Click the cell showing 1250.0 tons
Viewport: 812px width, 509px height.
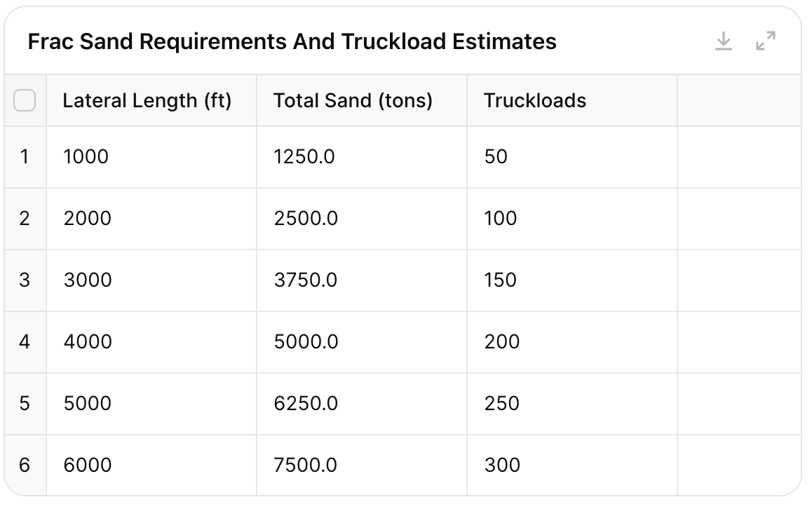point(304,156)
